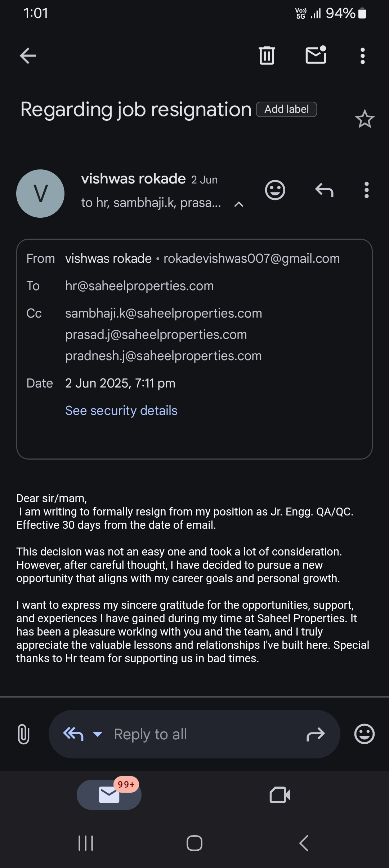This screenshot has height=868, width=389.
Task: Open See security details link
Action: [x=121, y=411]
